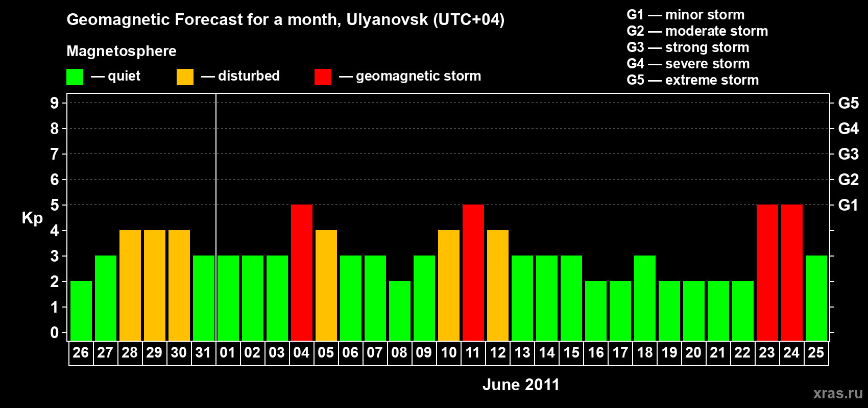Click the orange bar for day 29

155,286
